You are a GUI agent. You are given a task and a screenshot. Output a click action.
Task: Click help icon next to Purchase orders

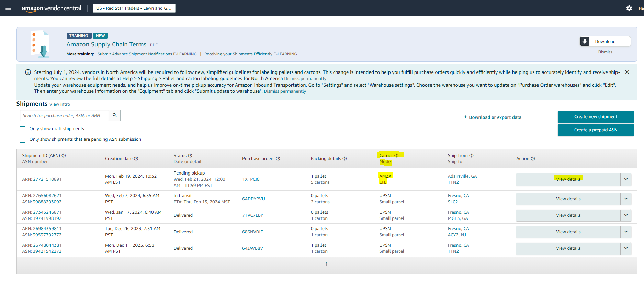(278, 159)
